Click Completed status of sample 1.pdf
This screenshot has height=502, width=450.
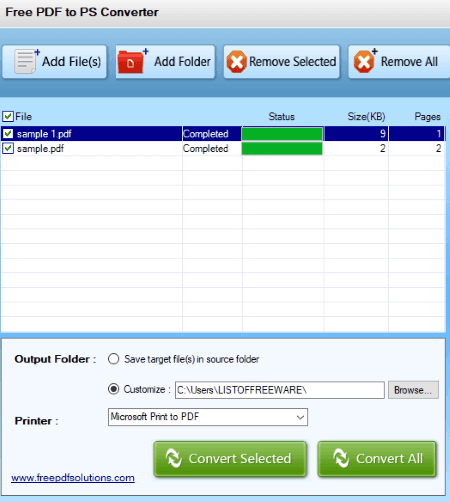[206, 134]
